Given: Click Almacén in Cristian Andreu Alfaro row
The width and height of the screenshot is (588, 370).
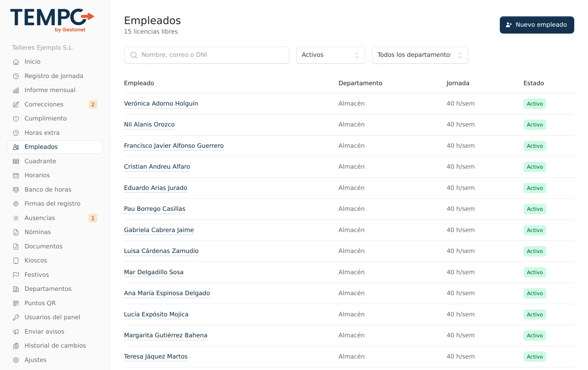Looking at the screenshot, I should click(x=351, y=167).
